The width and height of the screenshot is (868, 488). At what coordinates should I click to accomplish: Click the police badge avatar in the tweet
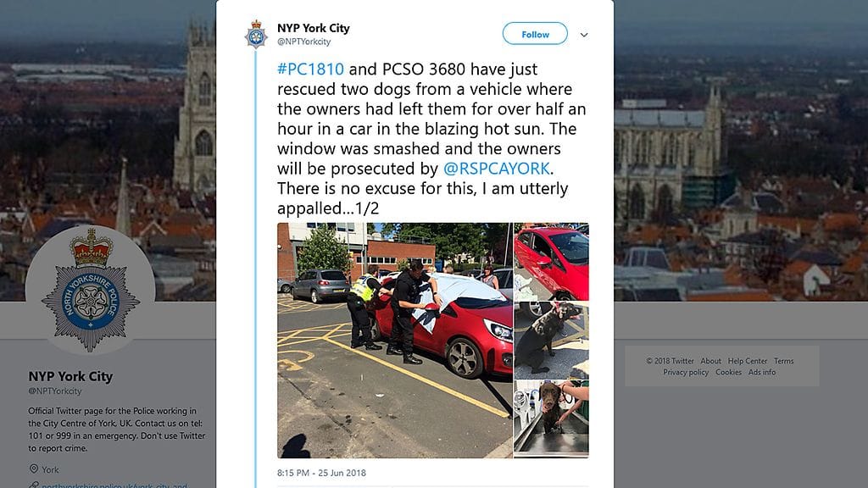click(x=256, y=34)
